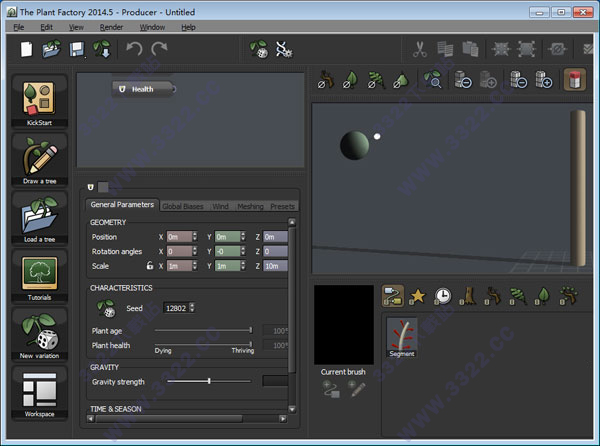Adjust the Gravity strength slider
This screenshot has height=446, width=600.
point(209,381)
